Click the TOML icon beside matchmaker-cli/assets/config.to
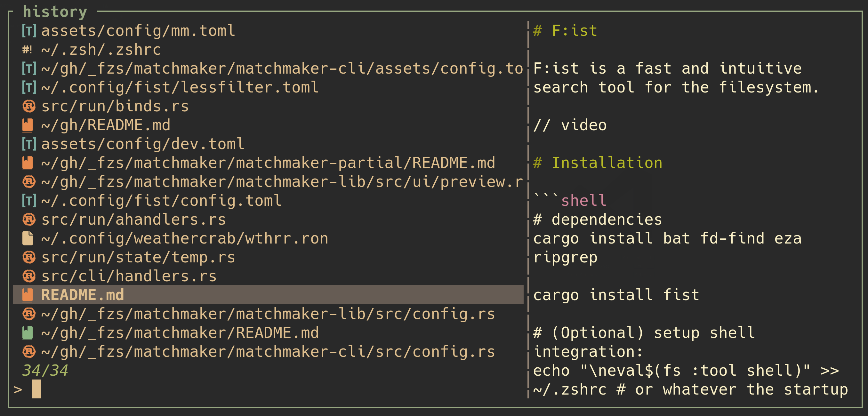The width and height of the screenshot is (868, 416). point(29,68)
